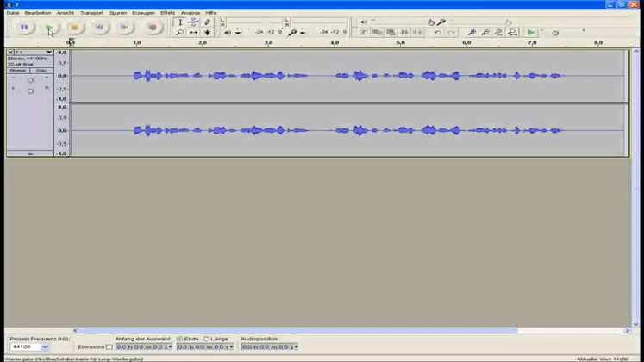Click the input microphone meter icon
The height and width of the screenshot is (362, 644).
tap(292, 33)
